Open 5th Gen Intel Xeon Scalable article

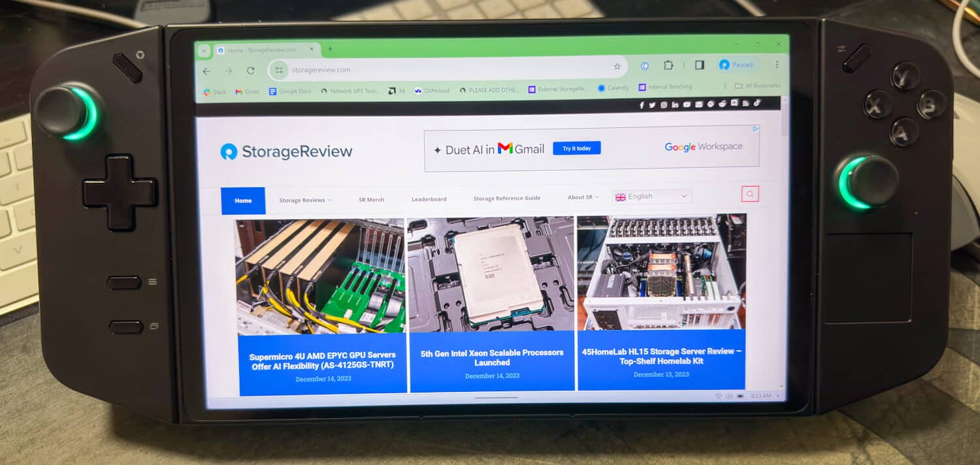pos(492,357)
